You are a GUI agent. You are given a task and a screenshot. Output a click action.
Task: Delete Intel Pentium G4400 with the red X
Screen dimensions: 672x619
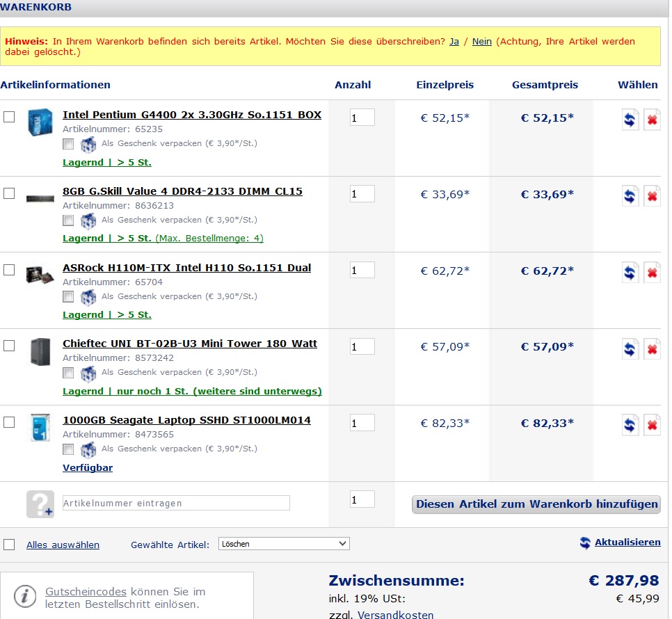click(652, 120)
